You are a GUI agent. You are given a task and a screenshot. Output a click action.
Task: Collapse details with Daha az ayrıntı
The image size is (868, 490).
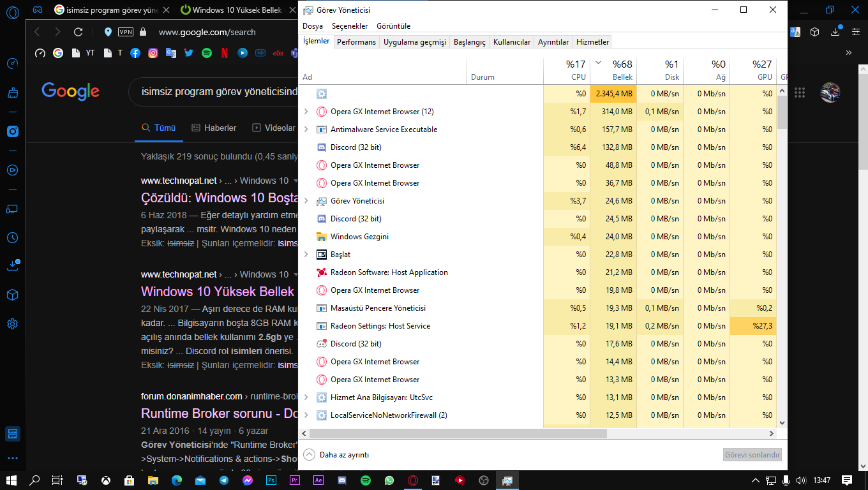[336, 455]
